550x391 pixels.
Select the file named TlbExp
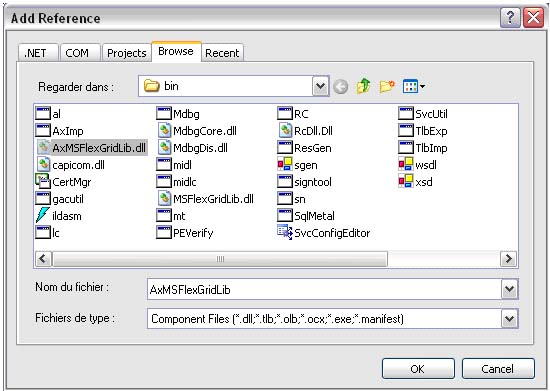point(423,131)
